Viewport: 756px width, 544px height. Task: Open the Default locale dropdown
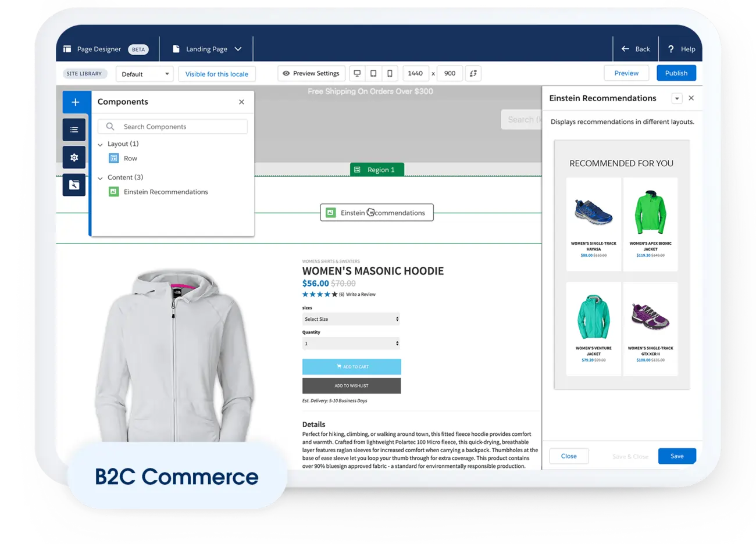click(145, 74)
